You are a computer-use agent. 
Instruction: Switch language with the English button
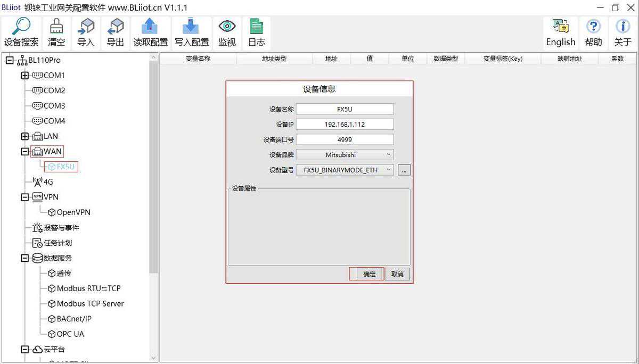point(561,27)
